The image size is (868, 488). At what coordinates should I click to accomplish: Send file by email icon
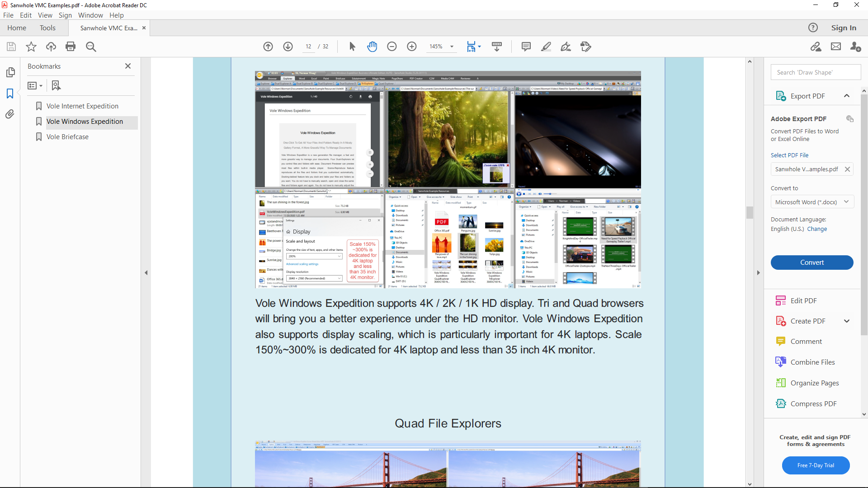(836, 47)
